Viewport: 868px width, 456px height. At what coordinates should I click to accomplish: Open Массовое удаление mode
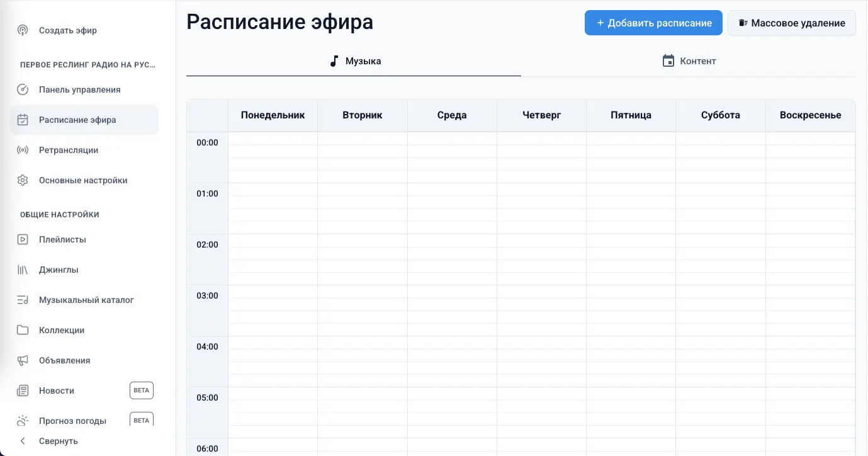[x=791, y=23]
